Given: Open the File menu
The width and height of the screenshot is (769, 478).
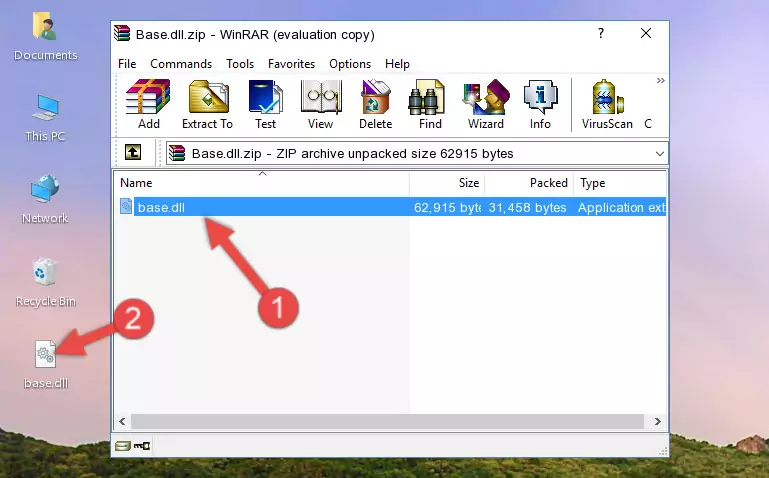Looking at the screenshot, I should (x=127, y=64).
